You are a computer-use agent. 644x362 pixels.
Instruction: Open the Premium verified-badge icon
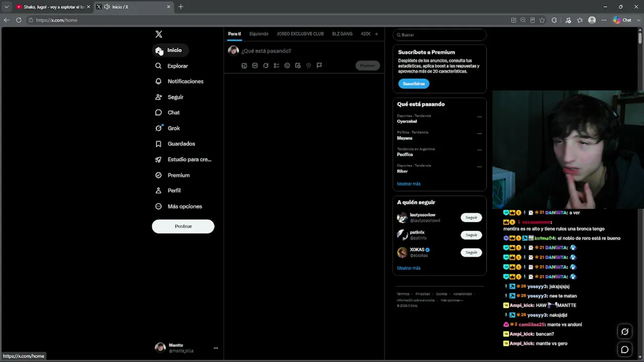pos(158,175)
